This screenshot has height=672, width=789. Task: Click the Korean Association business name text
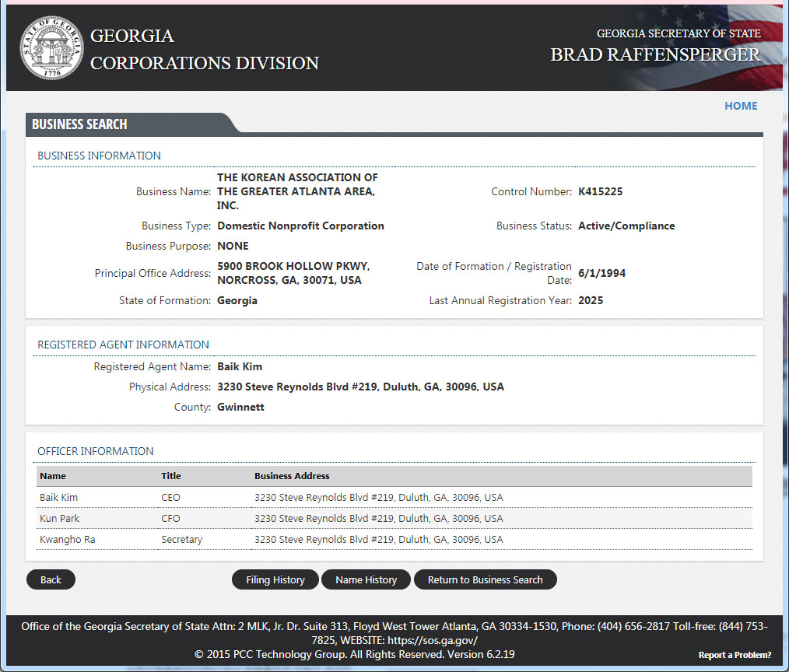(297, 191)
